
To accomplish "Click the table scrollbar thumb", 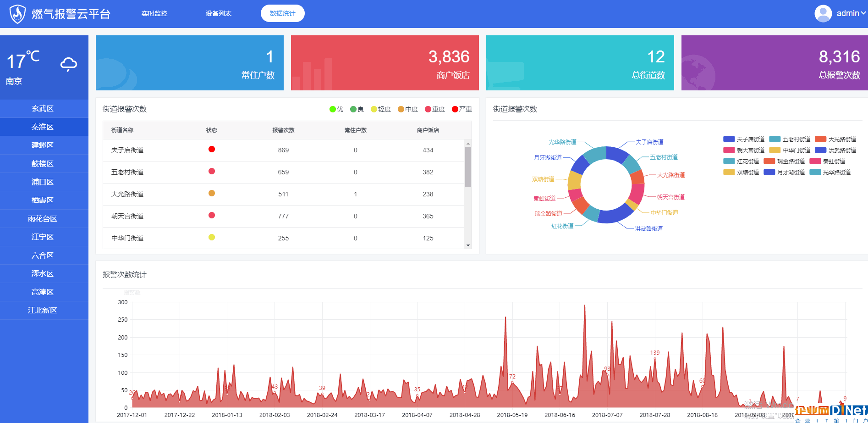I will (x=468, y=167).
